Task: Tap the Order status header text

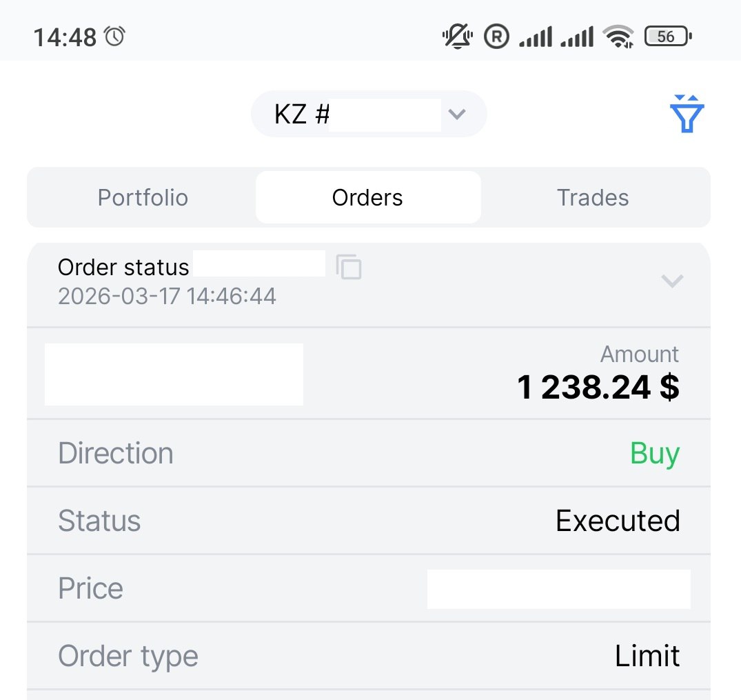Action: pyautogui.click(x=123, y=267)
